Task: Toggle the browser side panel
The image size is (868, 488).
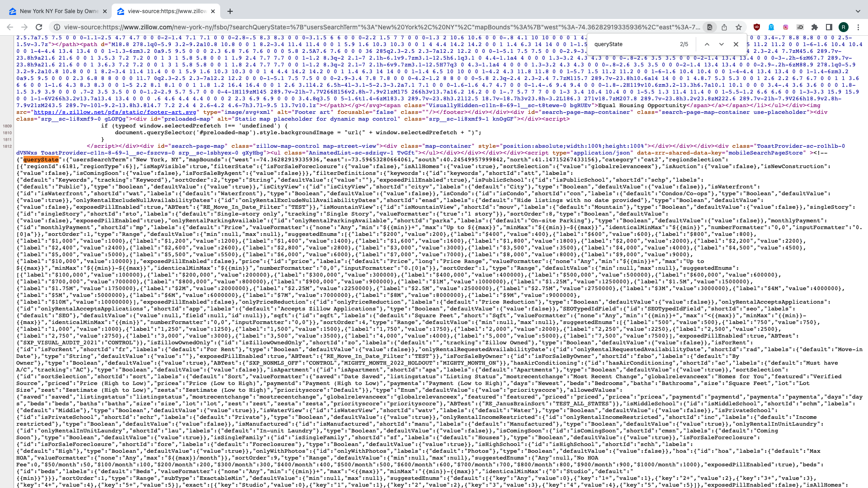Action: (x=829, y=27)
